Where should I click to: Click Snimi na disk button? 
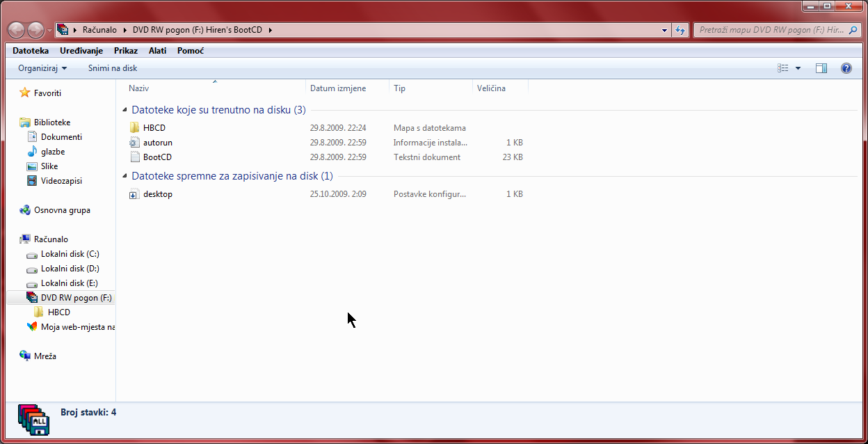(x=112, y=68)
